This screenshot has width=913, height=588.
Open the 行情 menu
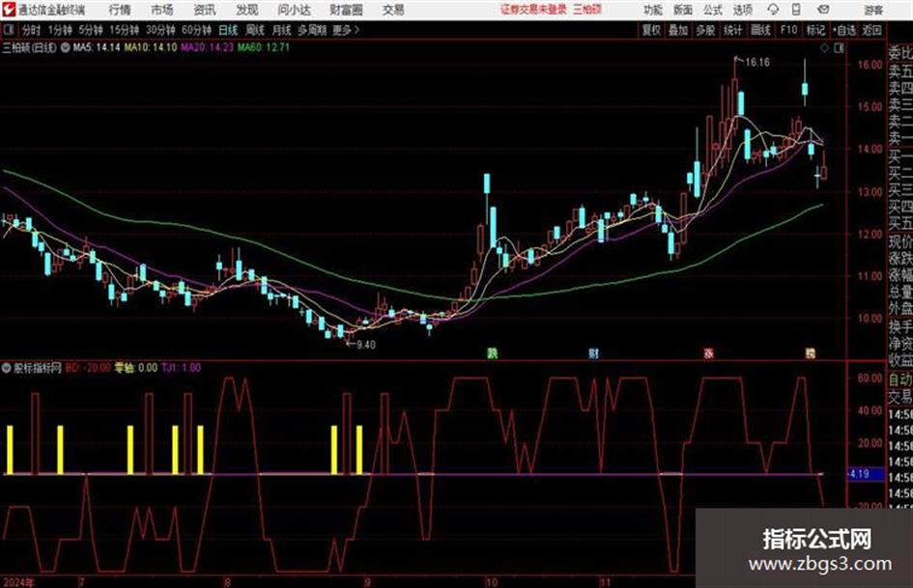[120, 10]
